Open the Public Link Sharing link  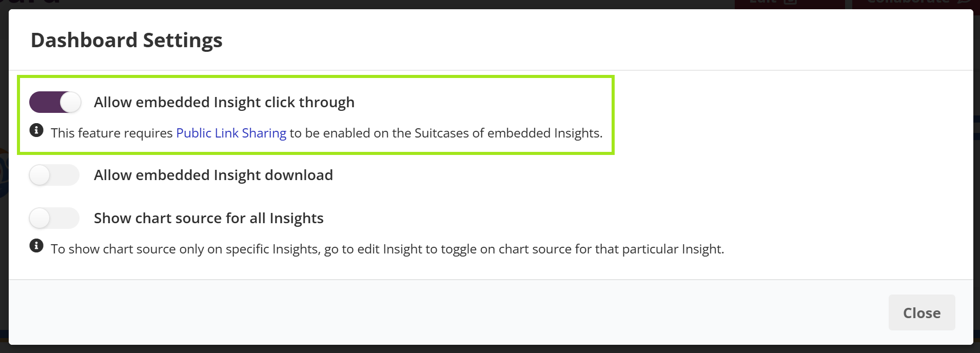point(231,133)
